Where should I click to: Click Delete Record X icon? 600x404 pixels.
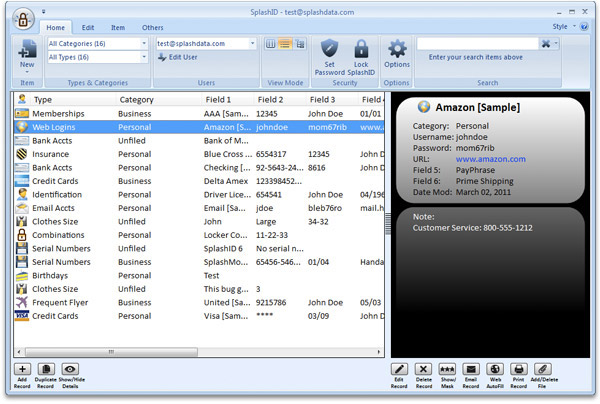(423, 369)
